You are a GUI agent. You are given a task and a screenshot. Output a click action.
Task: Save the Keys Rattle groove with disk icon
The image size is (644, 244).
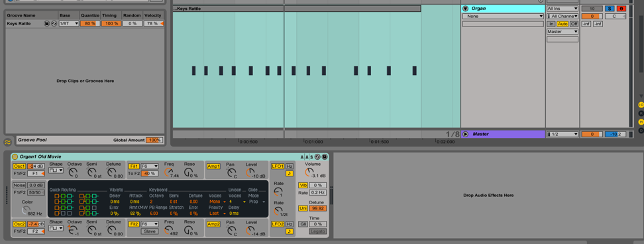pyautogui.click(x=47, y=23)
